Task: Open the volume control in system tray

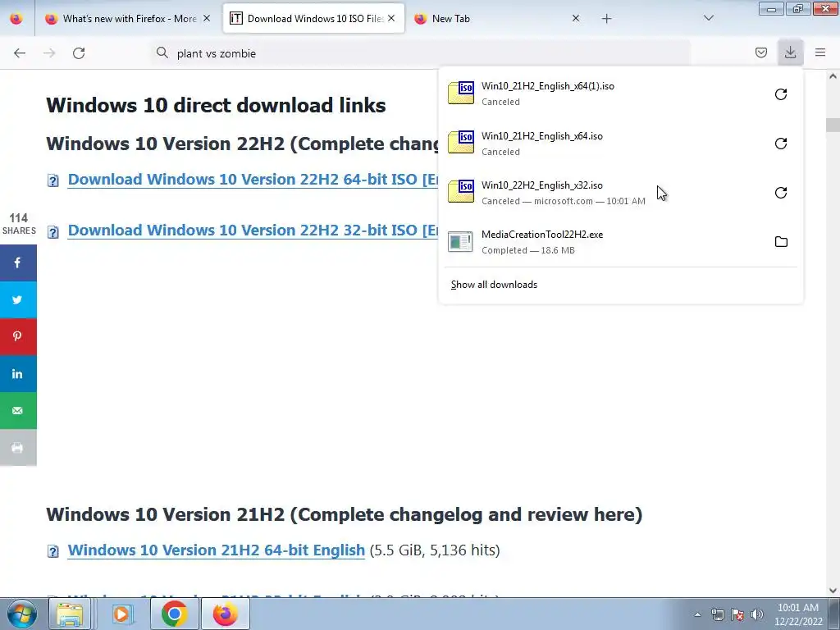Action: [756, 614]
